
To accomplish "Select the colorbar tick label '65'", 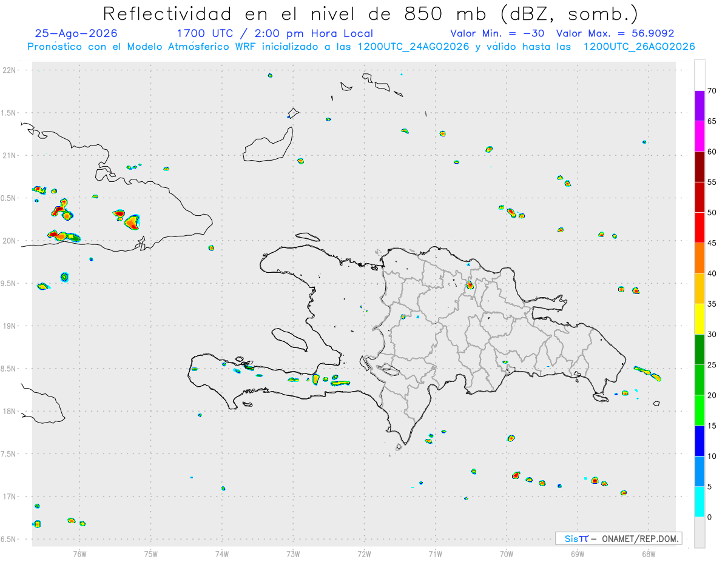I will click(712, 121).
